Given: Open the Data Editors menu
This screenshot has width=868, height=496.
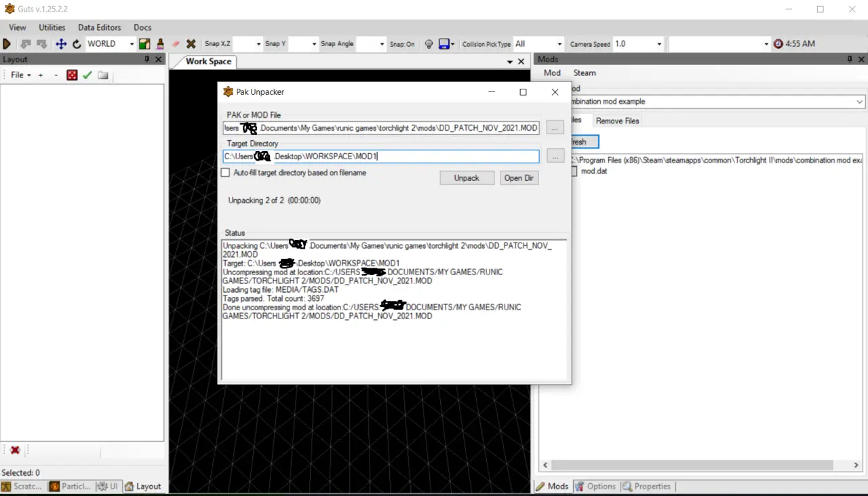Looking at the screenshot, I should [x=100, y=28].
